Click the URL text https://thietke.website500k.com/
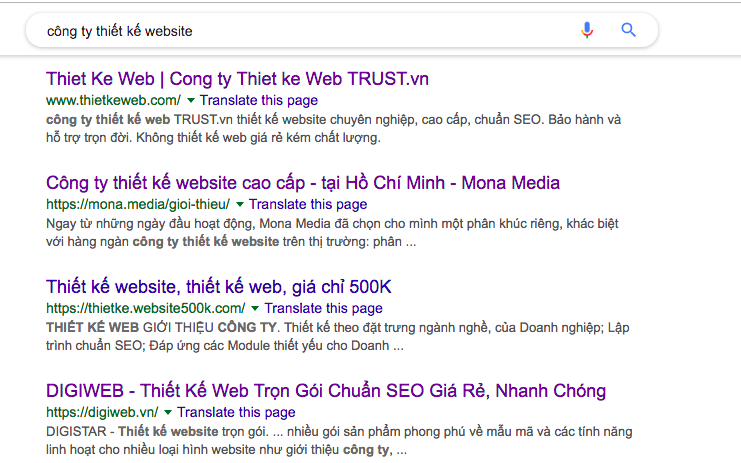The width and height of the screenshot is (741, 463). coord(146,308)
